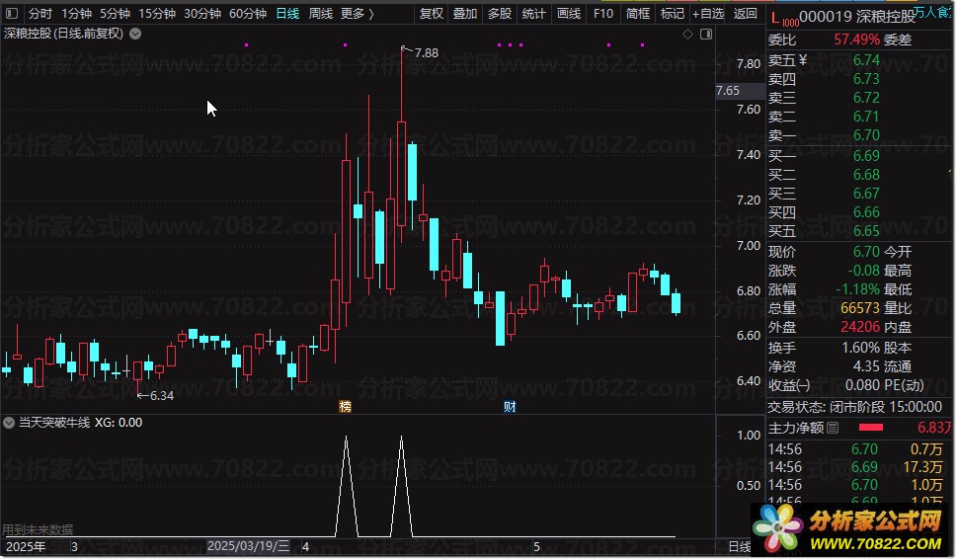Image resolution: width=958 pixels, height=560 pixels.
Task: Click the diamond icon above the chart
Action: [688, 35]
